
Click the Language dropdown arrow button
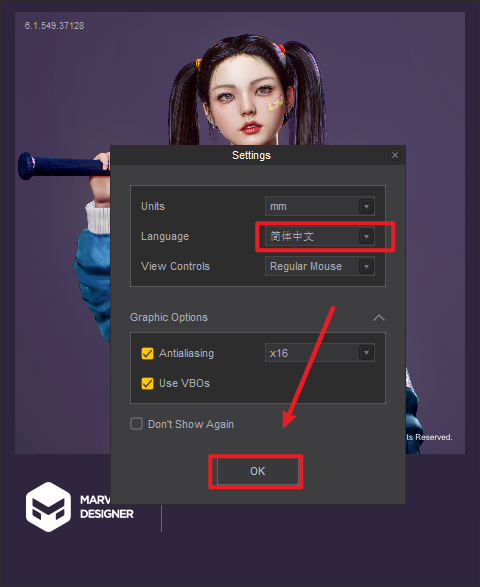point(367,236)
